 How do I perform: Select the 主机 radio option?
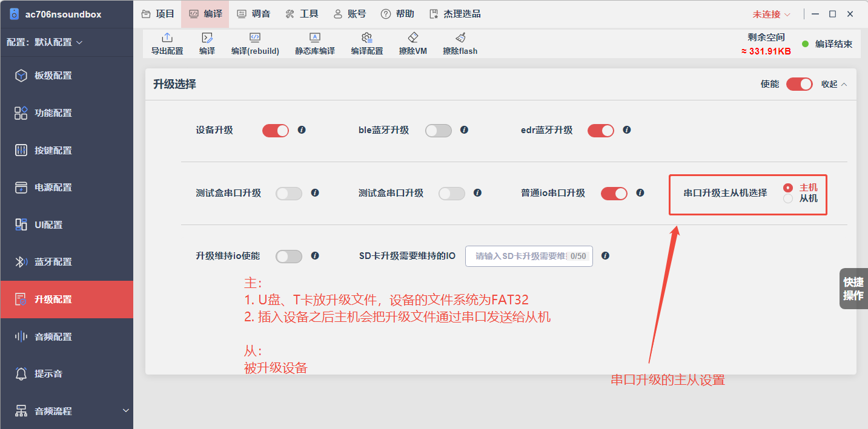coord(788,188)
